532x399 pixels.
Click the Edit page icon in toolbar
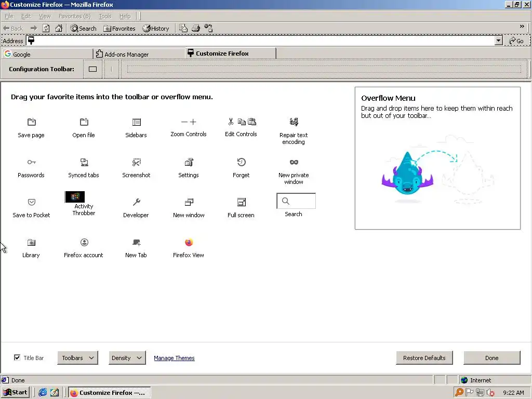pyautogui.click(x=183, y=28)
